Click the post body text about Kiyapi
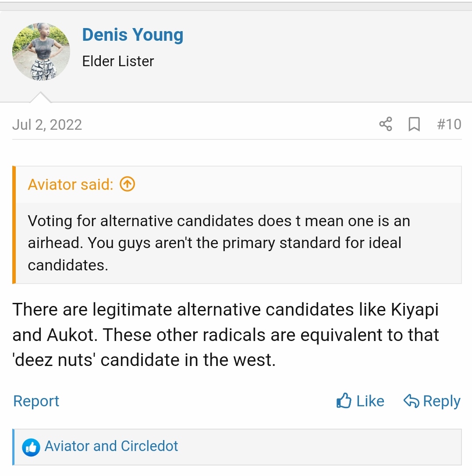This screenshot has height=476, width=472. point(225,335)
